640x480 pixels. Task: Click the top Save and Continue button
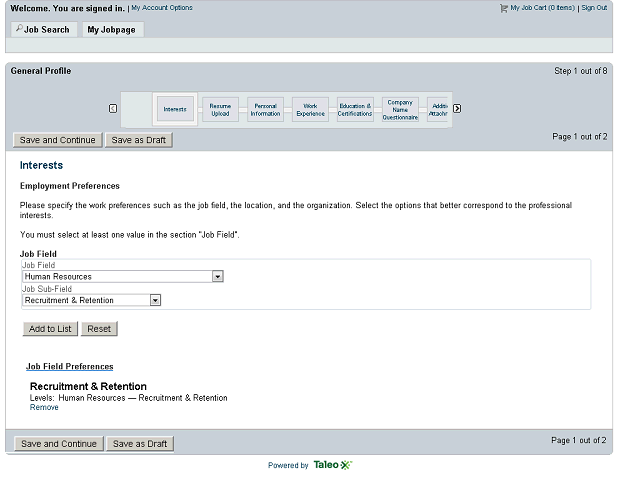tap(58, 140)
